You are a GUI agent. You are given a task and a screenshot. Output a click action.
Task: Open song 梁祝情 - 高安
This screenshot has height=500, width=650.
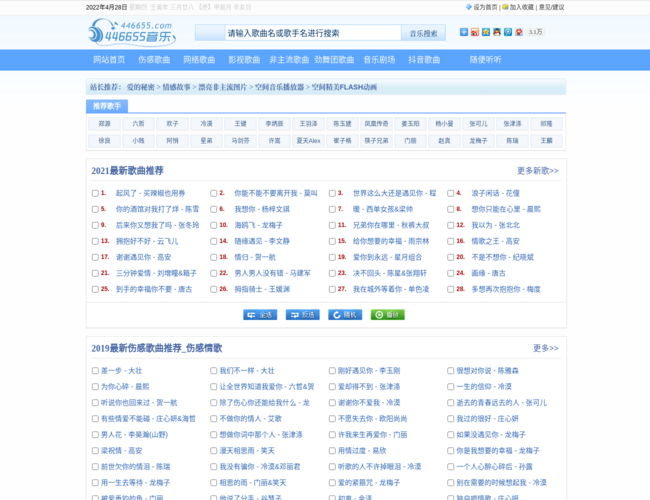(x=121, y=451)
